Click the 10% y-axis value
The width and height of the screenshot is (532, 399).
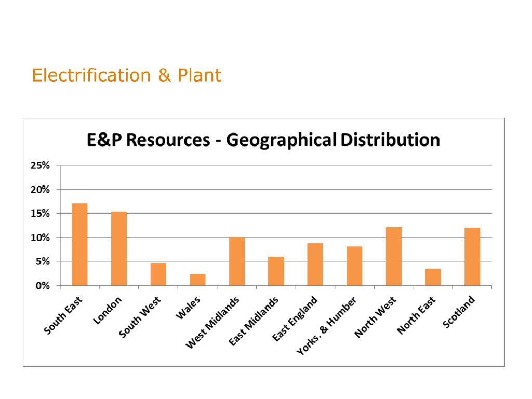tap(40, 238)
